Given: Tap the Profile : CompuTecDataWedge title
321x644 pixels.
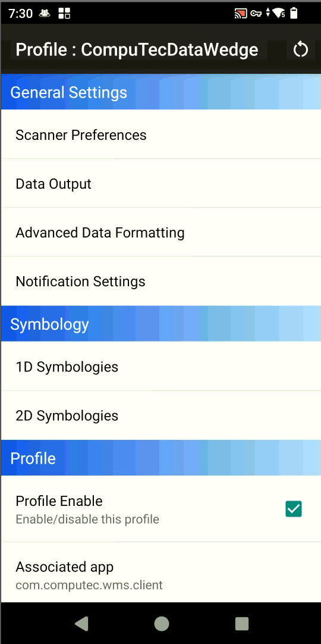Looking at the screenshot, I should pos(137,49).
